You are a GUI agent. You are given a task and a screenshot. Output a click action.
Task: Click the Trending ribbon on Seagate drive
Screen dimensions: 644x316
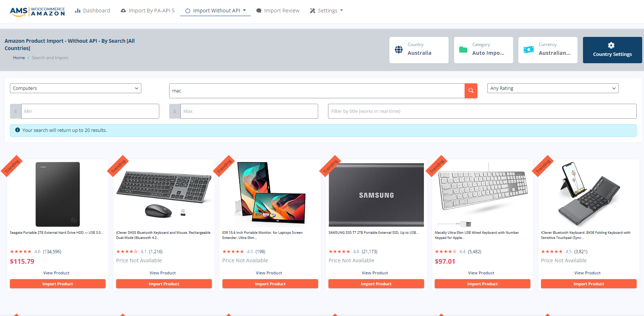click(x=12, y=166)
